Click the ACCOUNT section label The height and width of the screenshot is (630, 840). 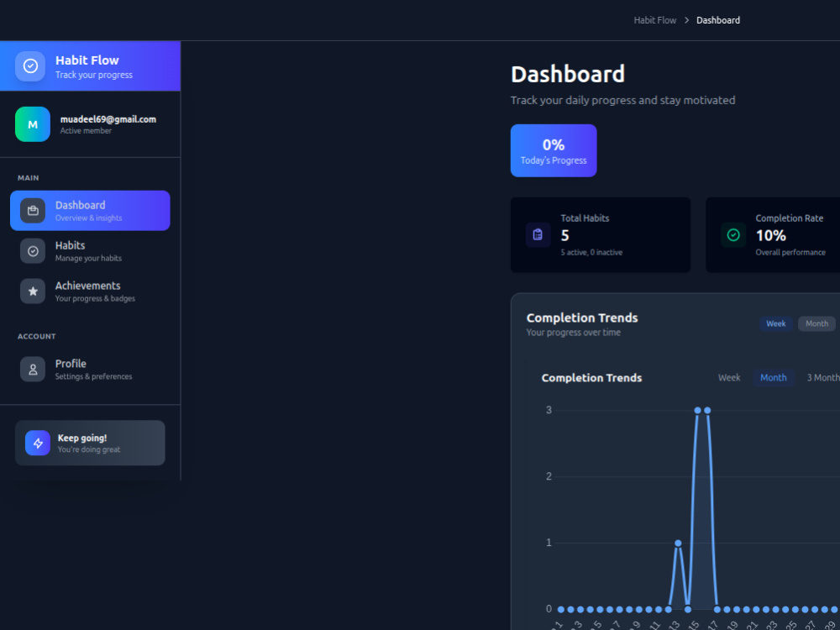click(36, 337)
